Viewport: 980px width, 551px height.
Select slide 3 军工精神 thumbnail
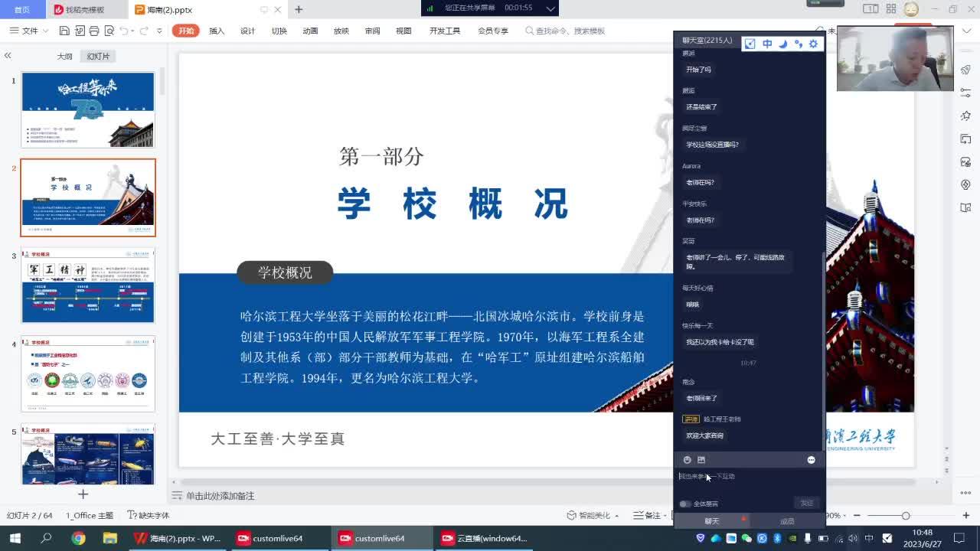pos(88,285)
